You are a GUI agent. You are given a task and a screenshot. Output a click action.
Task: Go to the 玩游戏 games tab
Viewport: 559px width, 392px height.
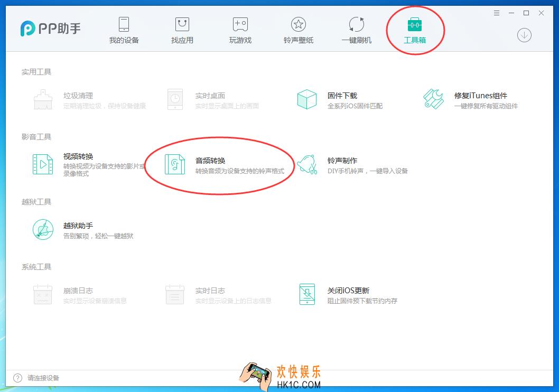[x=240, y=30]
